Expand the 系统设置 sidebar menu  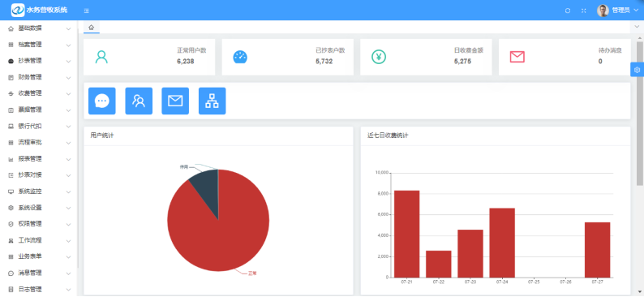[39, 208]
